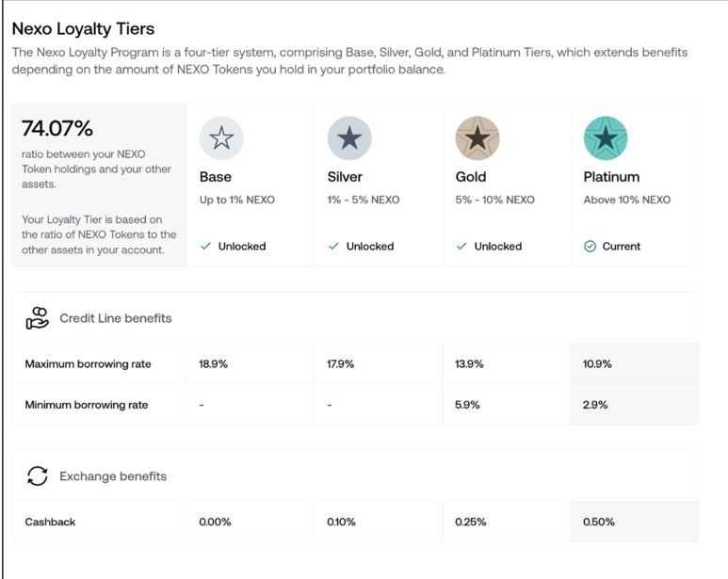The image size is (728, 579).
Task: Click the Gold tier Unlocked checkmark
Action: click(461, 247)
